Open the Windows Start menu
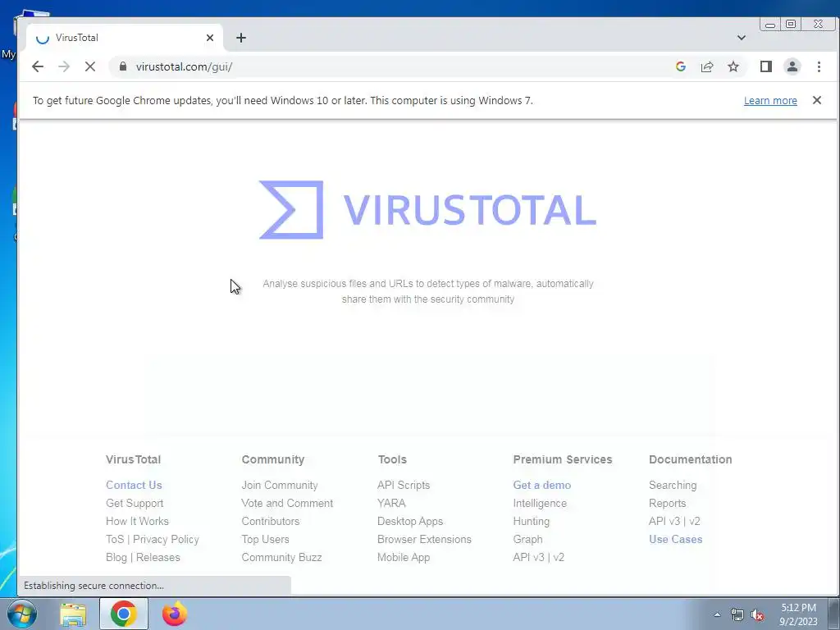 point(22,614)
